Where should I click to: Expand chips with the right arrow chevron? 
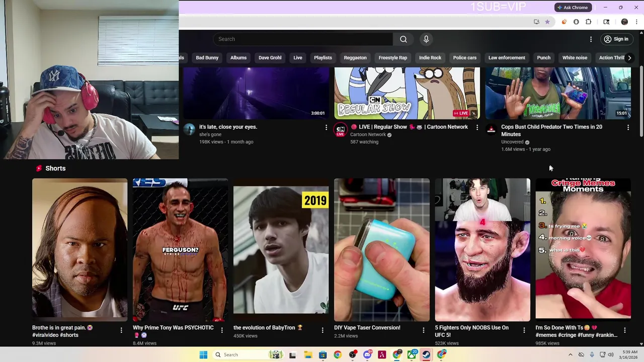point(629,58)
